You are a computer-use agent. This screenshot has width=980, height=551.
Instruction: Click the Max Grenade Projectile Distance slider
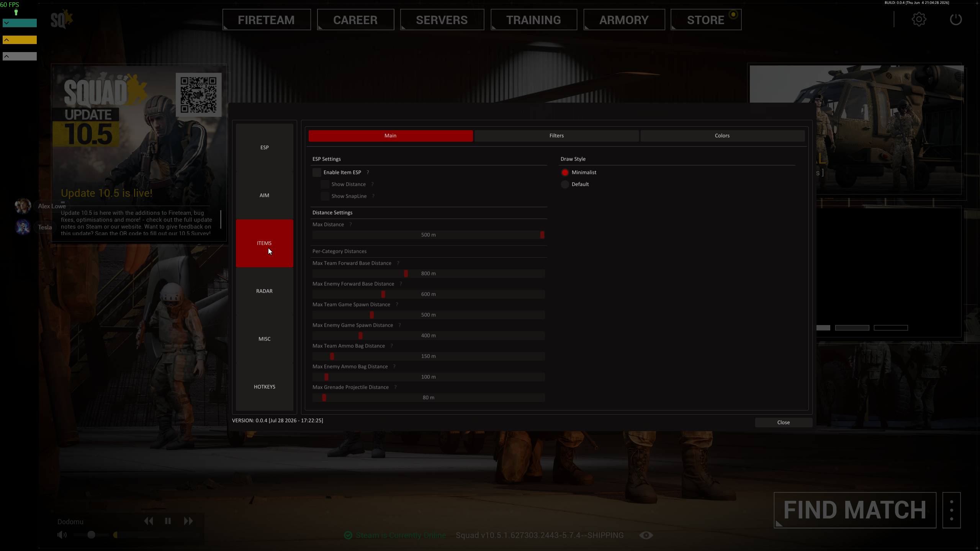click(429, 397)
